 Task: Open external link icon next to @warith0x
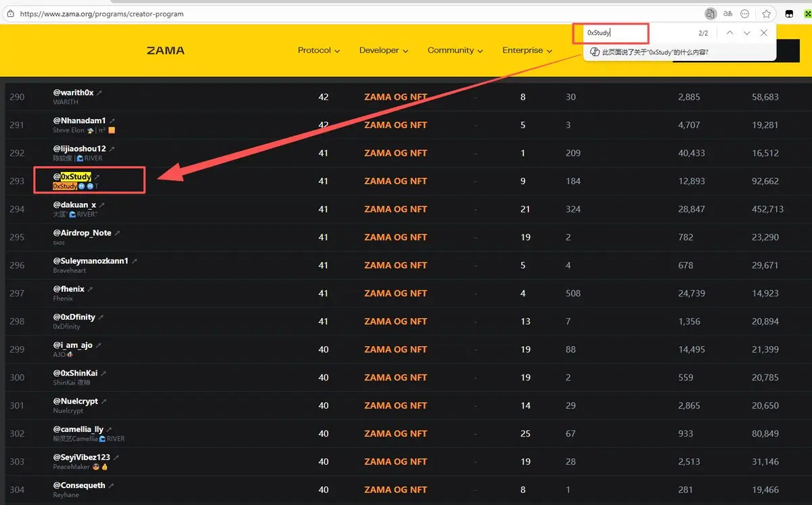(x=99, y=92)
